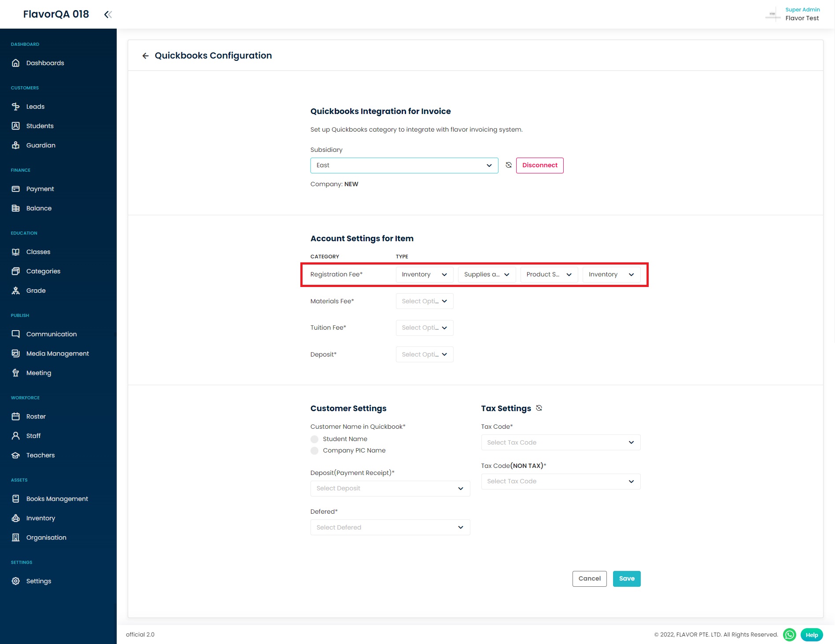The width and height of the screenshot is (835, 644).
Task: Click the Payment card icon
Action: (x=16, y=189)
